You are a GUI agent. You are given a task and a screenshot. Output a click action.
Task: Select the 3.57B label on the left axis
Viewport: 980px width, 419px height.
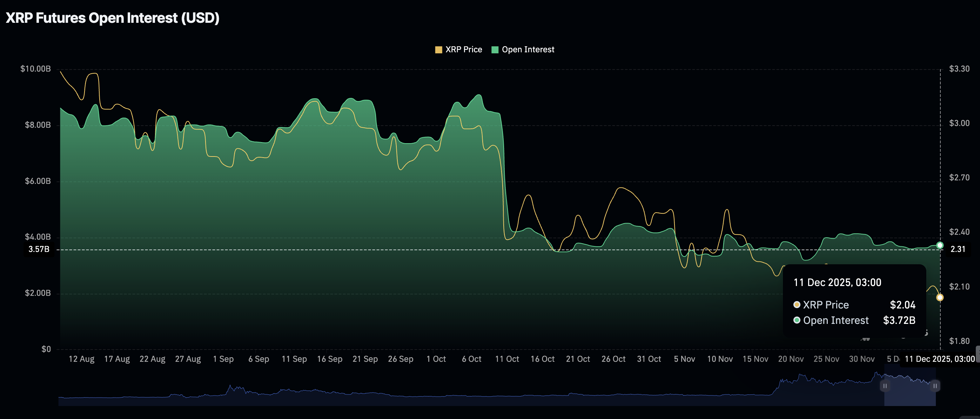[x=39, y=249]
